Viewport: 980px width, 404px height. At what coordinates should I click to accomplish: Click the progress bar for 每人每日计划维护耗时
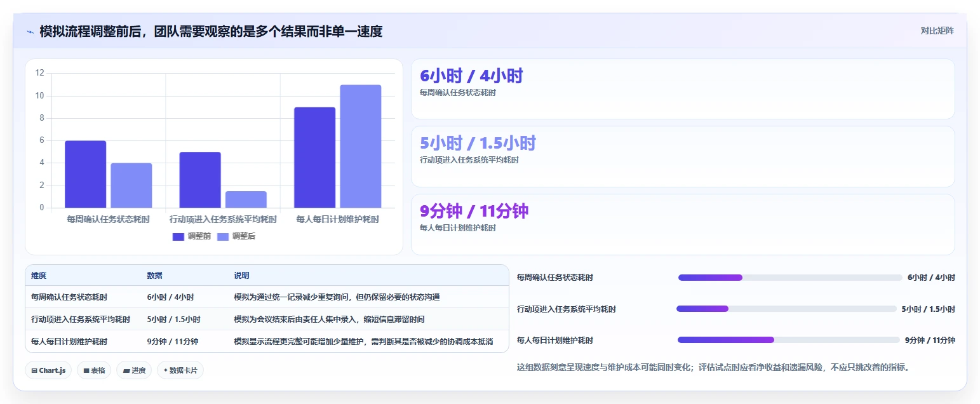pos(789,340)
